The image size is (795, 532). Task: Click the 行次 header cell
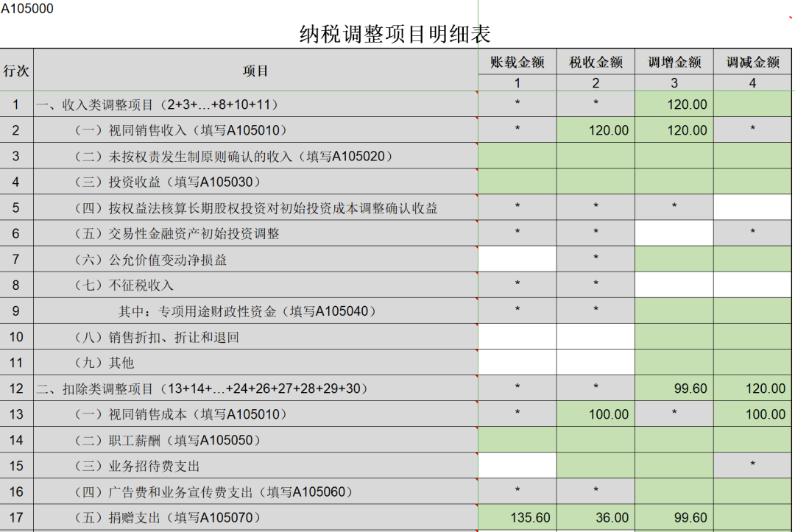16,71
